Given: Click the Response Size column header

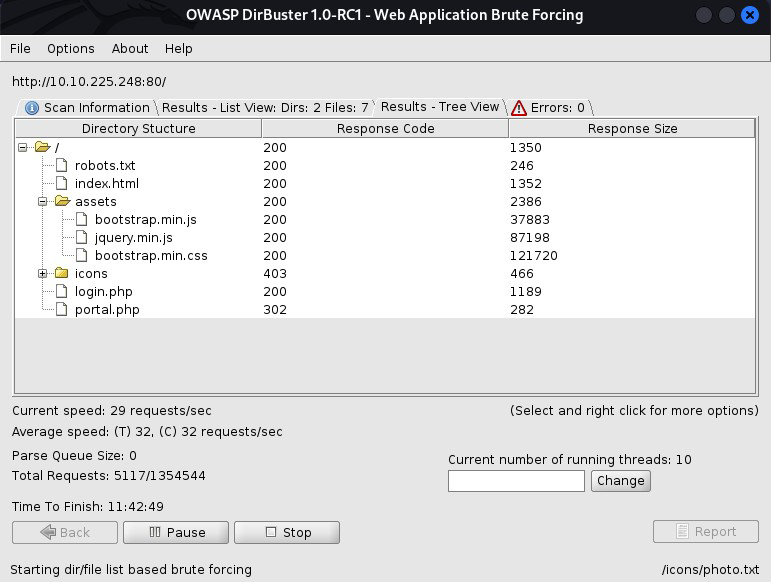Looking at the screenshot, I should pos(632,129).
